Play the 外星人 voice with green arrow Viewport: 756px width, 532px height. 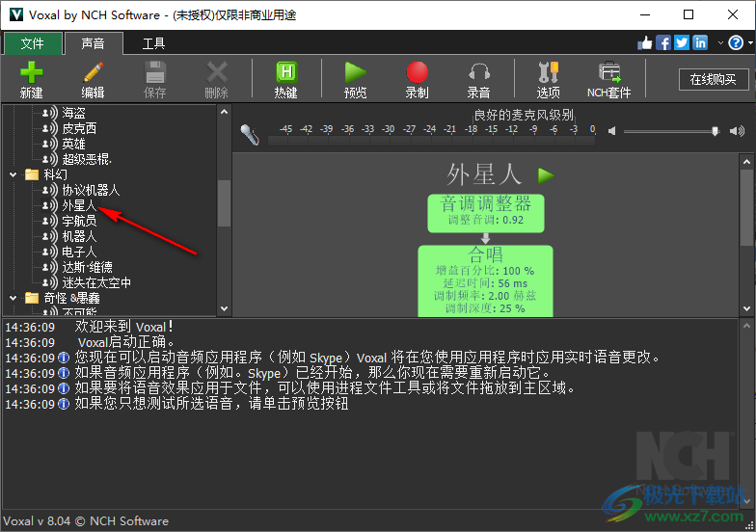coord(546,175)
